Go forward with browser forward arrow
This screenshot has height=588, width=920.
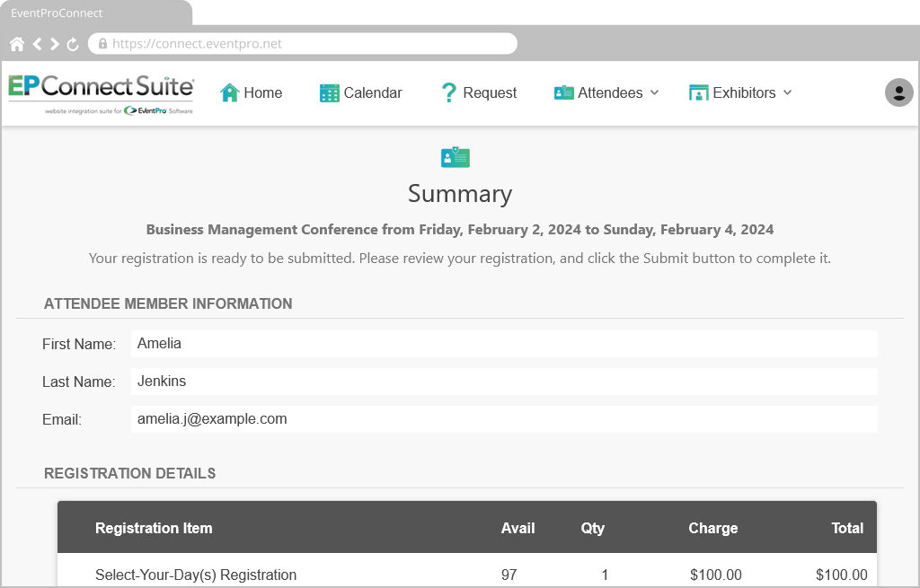pos(55,44)
